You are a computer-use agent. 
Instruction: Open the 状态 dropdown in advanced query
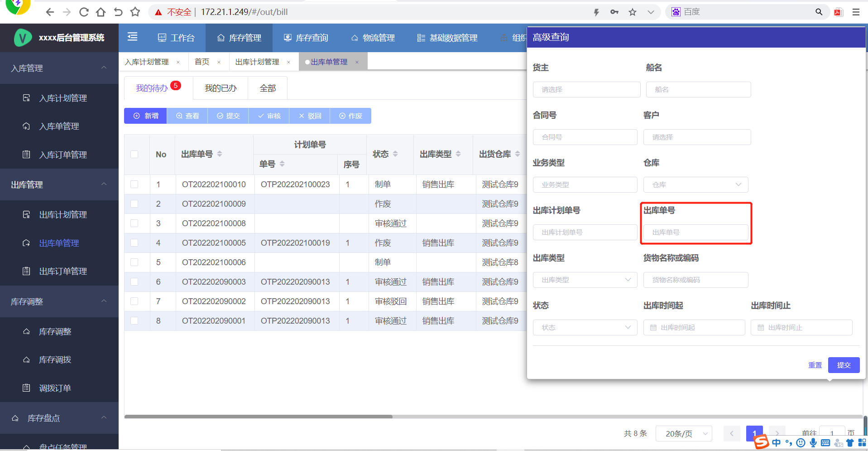pos(585,328)
